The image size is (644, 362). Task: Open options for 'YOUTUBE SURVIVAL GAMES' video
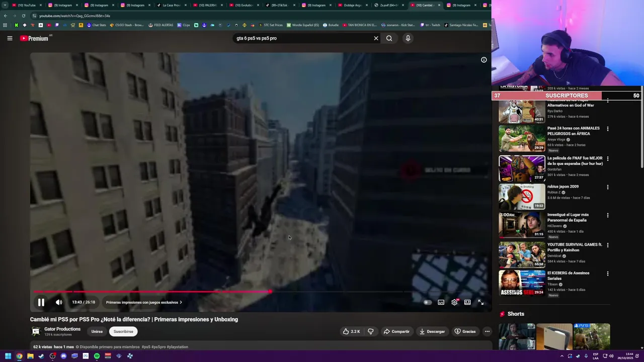tap(608, 245)
